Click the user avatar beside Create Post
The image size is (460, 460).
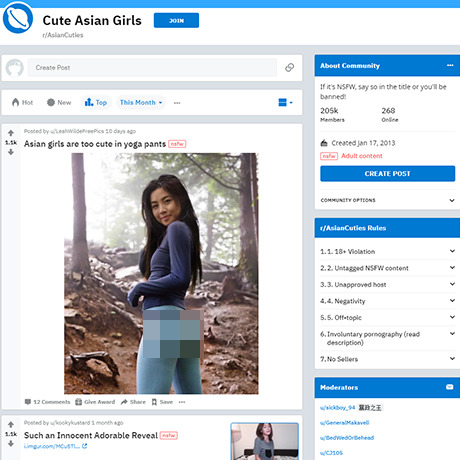[14, 68]
